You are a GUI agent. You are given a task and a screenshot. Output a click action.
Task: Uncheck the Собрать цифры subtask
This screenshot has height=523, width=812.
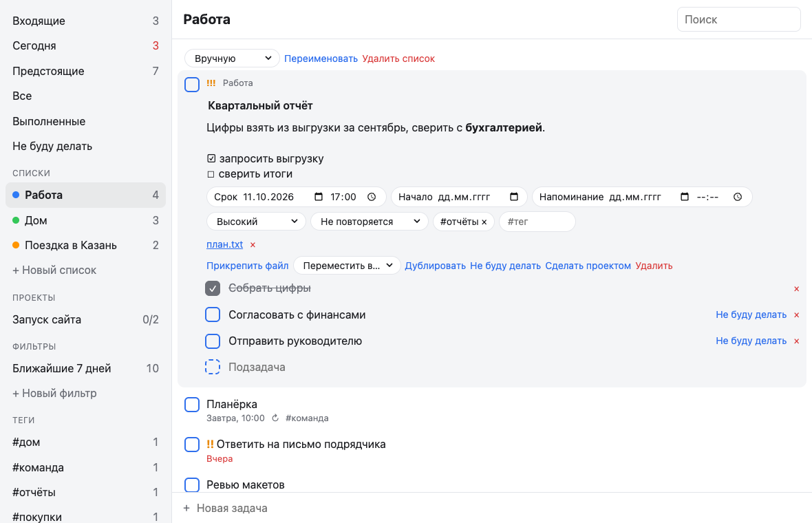click(x=213, y=288)
